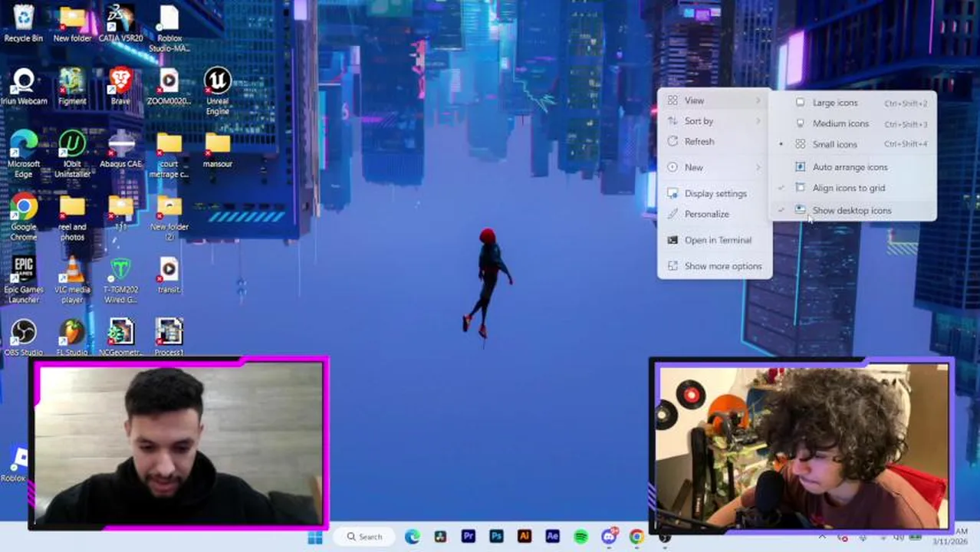This screenshot has height=552, width=980.
Task: Open Photoshop from the taskbar
Action: pos(496,537)
